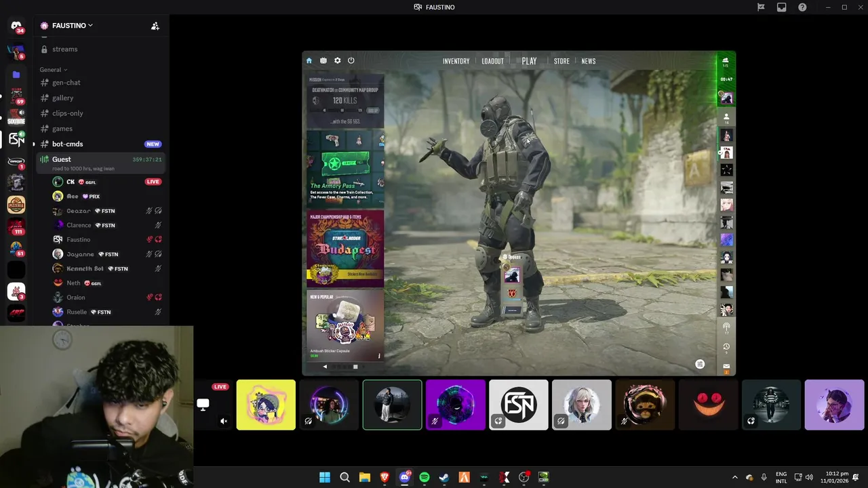This screenshot has height=488, width=868.
Task: Click the invite members icon beside FAUSTINO
Action: click(155, 26)
